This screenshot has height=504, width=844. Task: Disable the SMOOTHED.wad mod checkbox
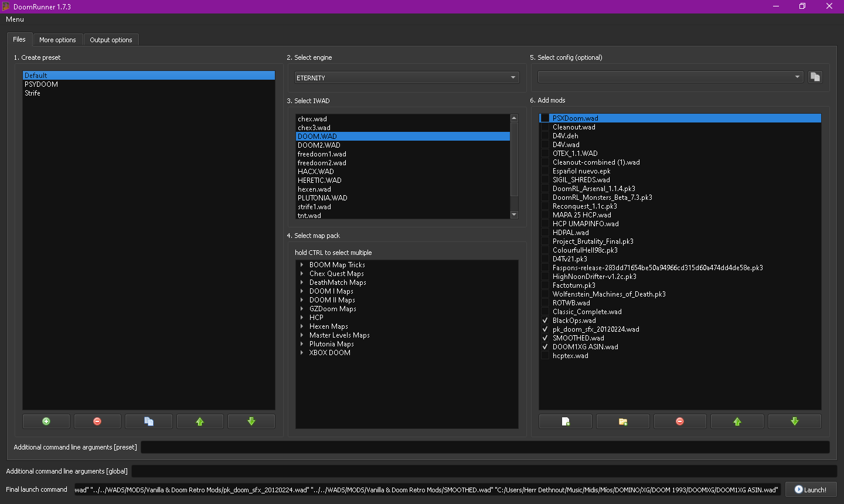coord(545,338)
